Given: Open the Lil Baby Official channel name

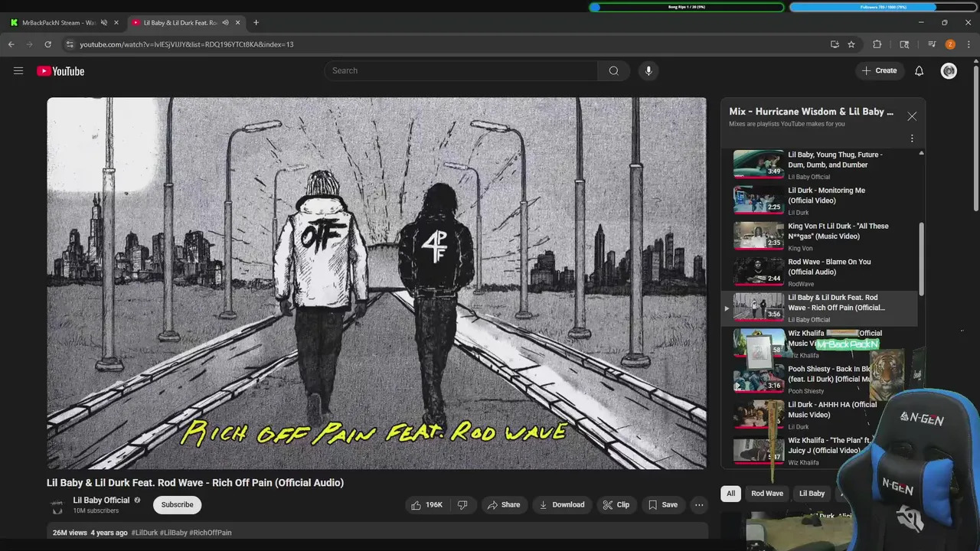Looking at the screenshot, I should 101,500.
